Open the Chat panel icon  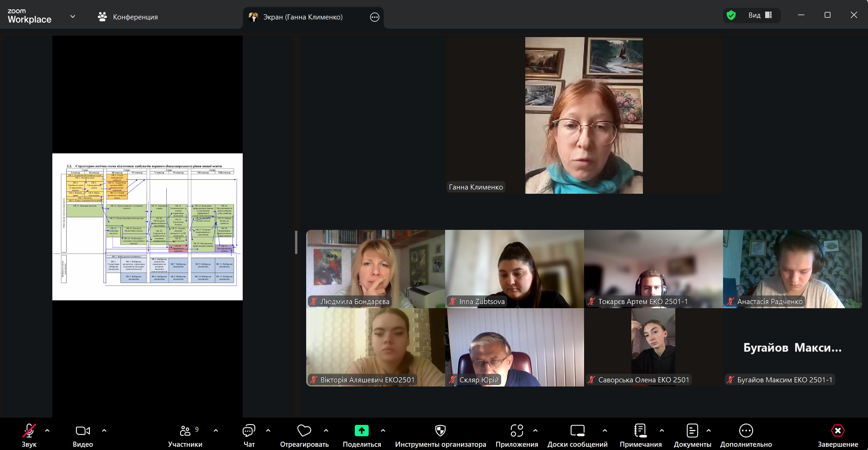(x=249, y=431)
